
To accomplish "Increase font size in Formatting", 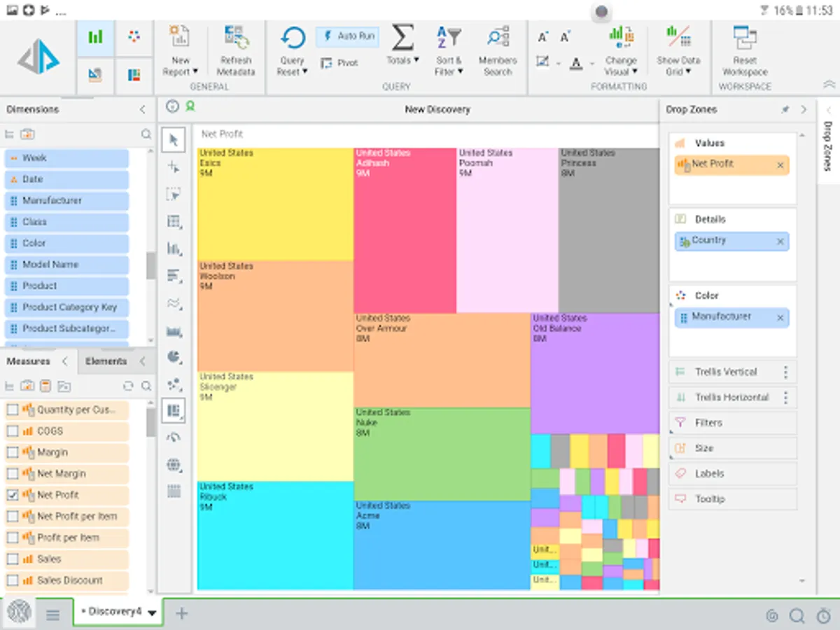I will [x=543, y=37].
